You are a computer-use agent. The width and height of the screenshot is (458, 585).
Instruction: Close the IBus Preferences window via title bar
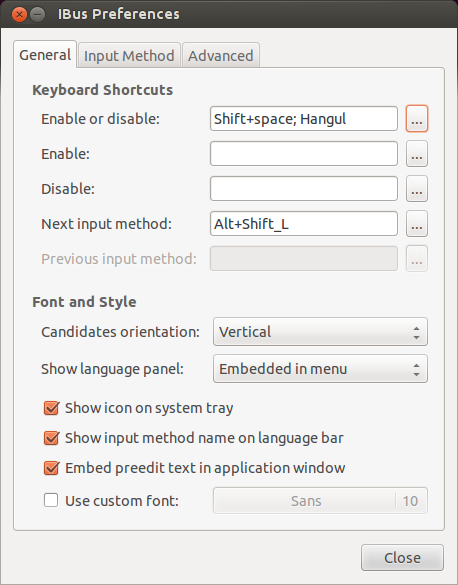[x=19, y=15]
